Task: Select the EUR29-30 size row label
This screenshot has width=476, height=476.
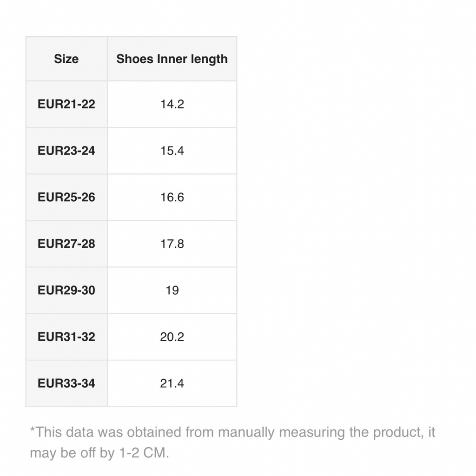Action: point(66,290)
